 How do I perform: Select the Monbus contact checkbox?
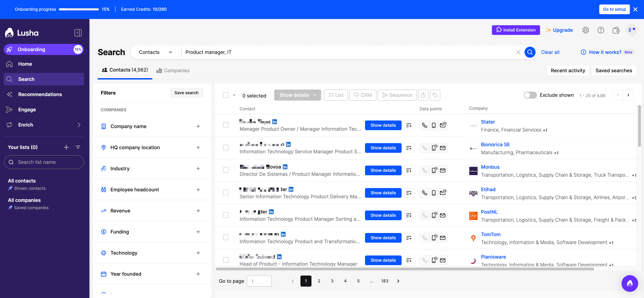(226, 170)
